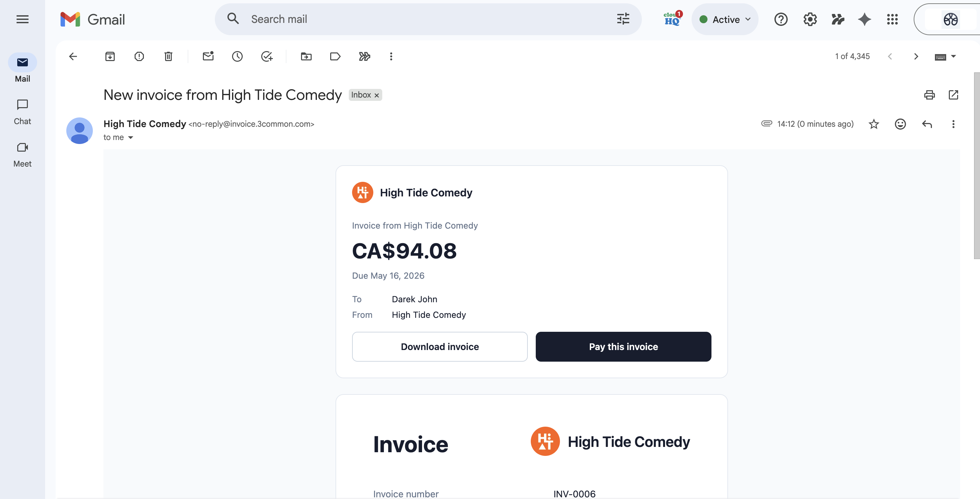Image resolution: width=980 pixels, height=499 pixels.
Task: Star this message
Action: (x=874, y=124)
